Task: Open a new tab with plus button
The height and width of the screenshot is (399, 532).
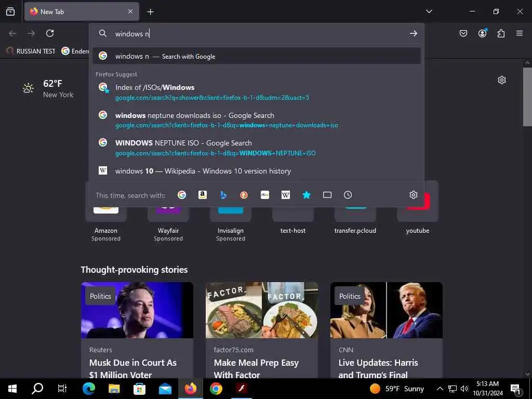Action: coord(150,12)
